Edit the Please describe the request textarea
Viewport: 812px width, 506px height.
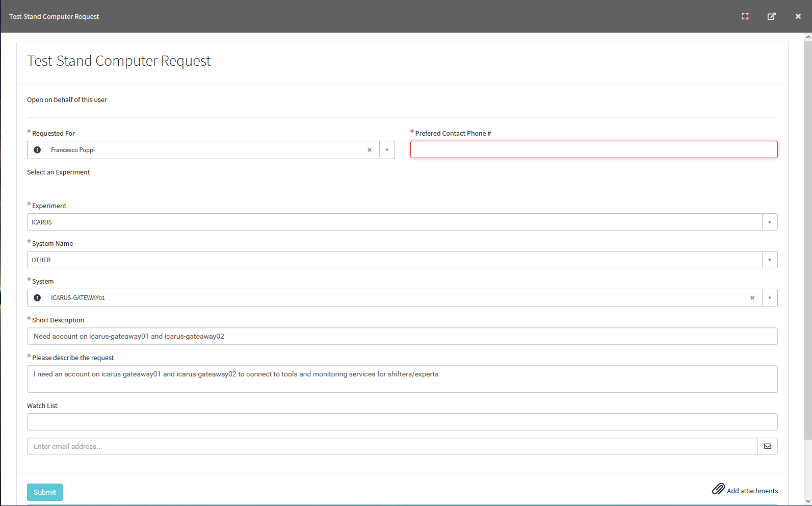click(x=402, y=379)
